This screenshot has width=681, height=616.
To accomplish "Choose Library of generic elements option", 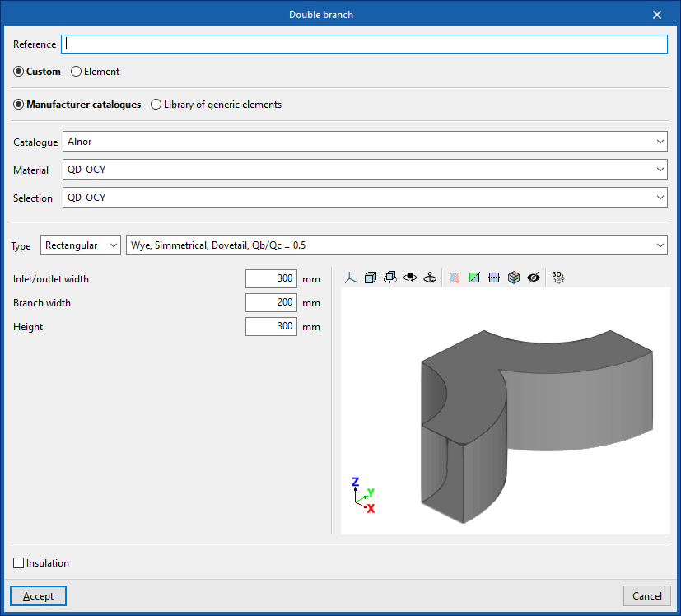I will [x=156, y=105].
